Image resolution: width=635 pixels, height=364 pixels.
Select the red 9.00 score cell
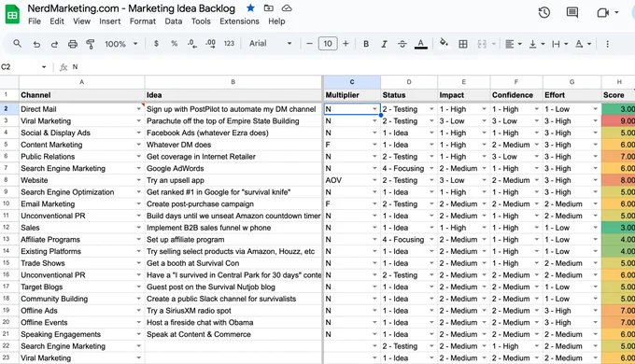tap(618, 121)
